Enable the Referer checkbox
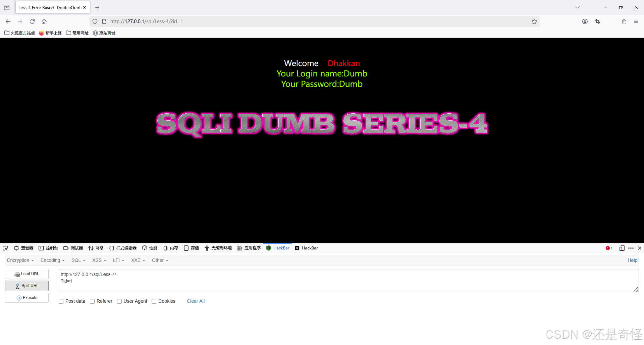Viewport: 644px width, 345px height. (x=92, y=301)
